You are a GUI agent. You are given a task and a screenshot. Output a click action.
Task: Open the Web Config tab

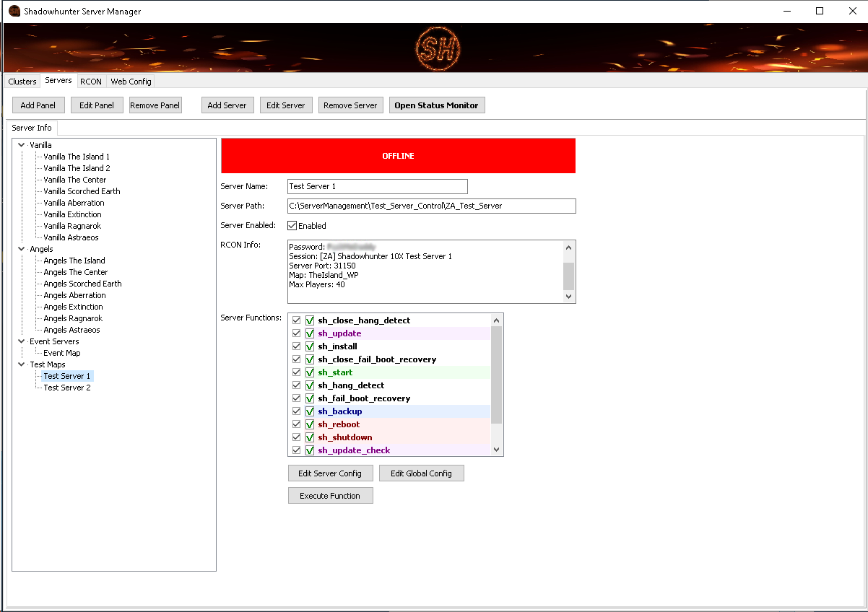(x=130, y=81)
